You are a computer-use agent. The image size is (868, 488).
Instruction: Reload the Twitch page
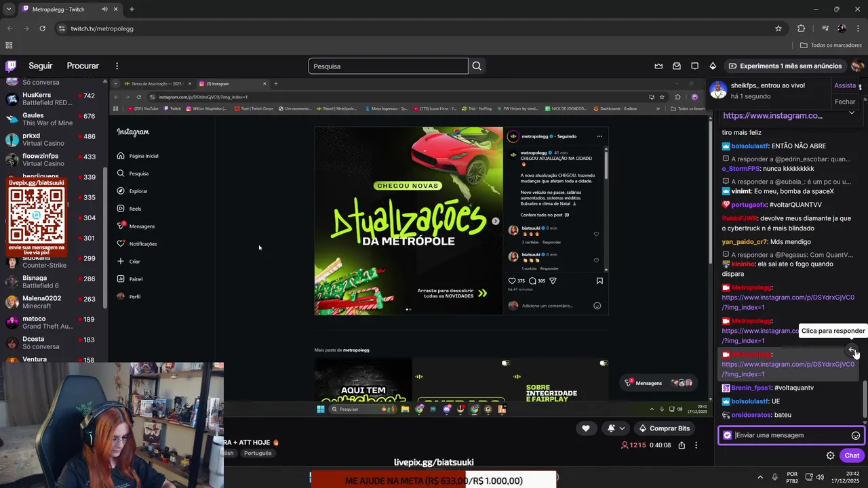[42, 28]
